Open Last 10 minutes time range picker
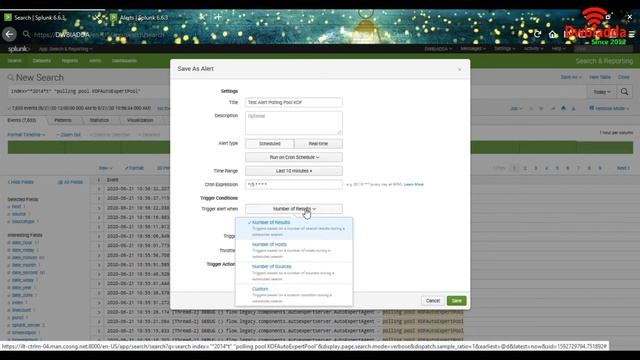Image resolution: width=640 pixels, height=360 pixels. (294, 171)
